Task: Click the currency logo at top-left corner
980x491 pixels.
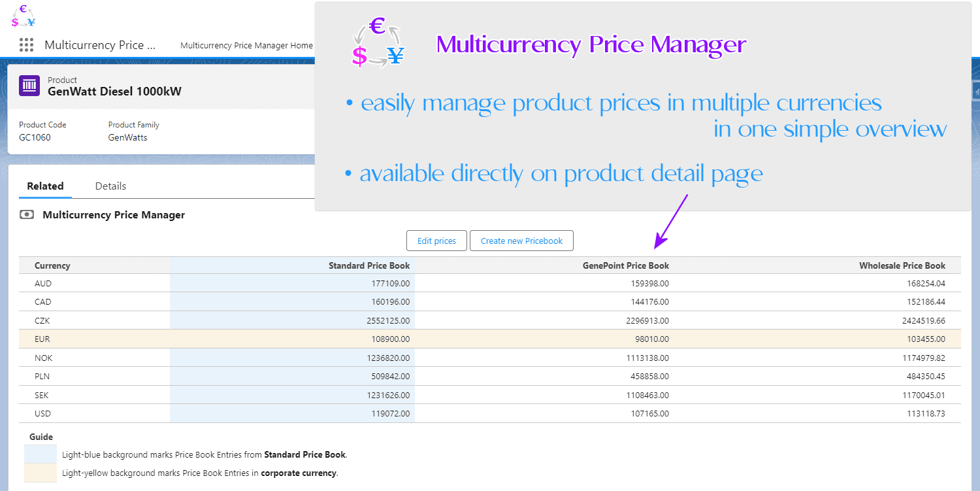Action: [x=24, y=16]
